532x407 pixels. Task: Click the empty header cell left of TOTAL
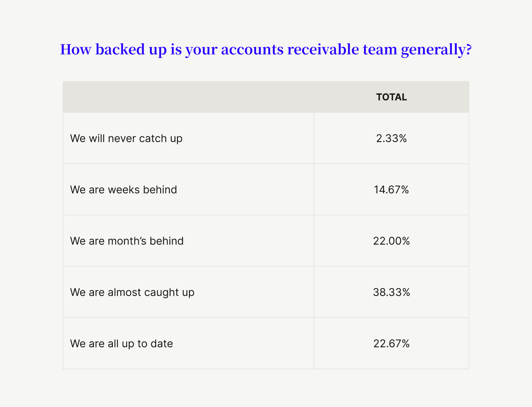pos(188,97)
